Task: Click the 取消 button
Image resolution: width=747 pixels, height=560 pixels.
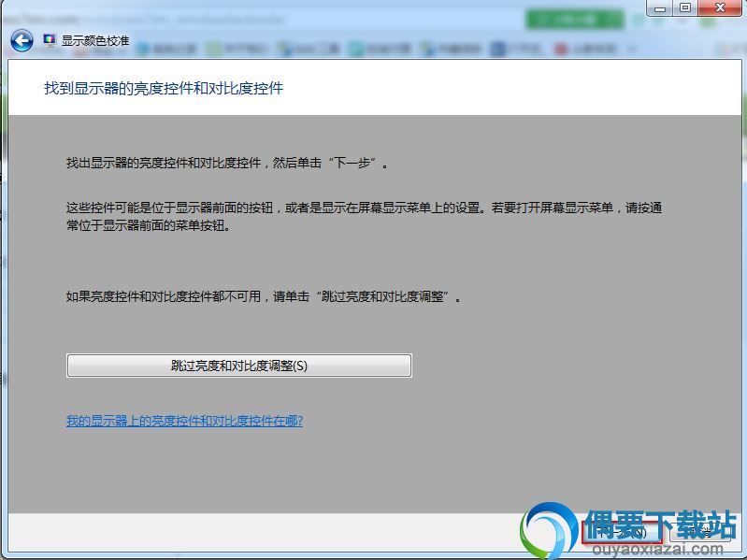Action: pos(701,532)
